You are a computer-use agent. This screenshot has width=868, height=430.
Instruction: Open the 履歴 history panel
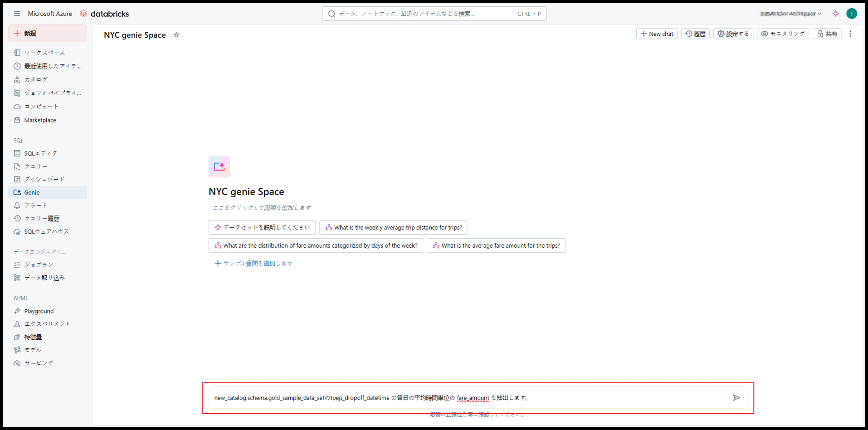695,34
